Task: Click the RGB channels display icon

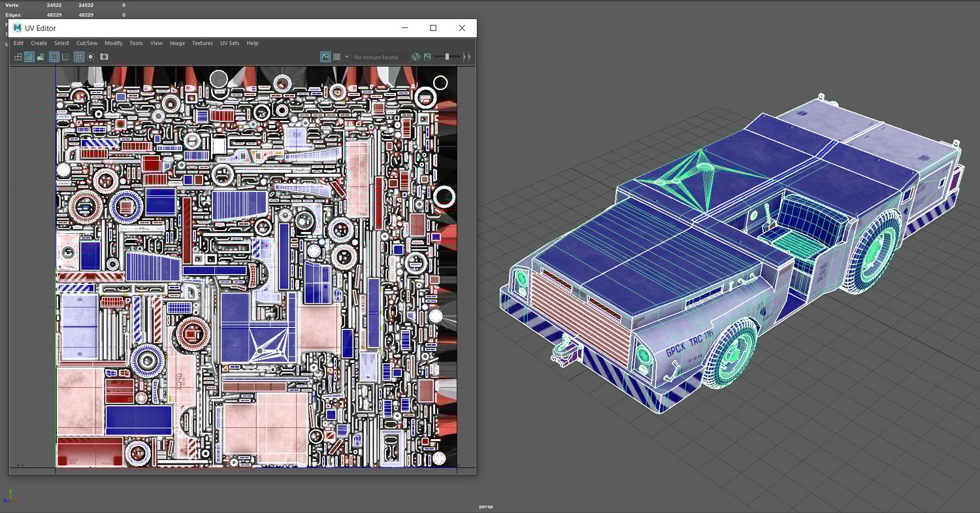Action: click(x=416, y=57)
